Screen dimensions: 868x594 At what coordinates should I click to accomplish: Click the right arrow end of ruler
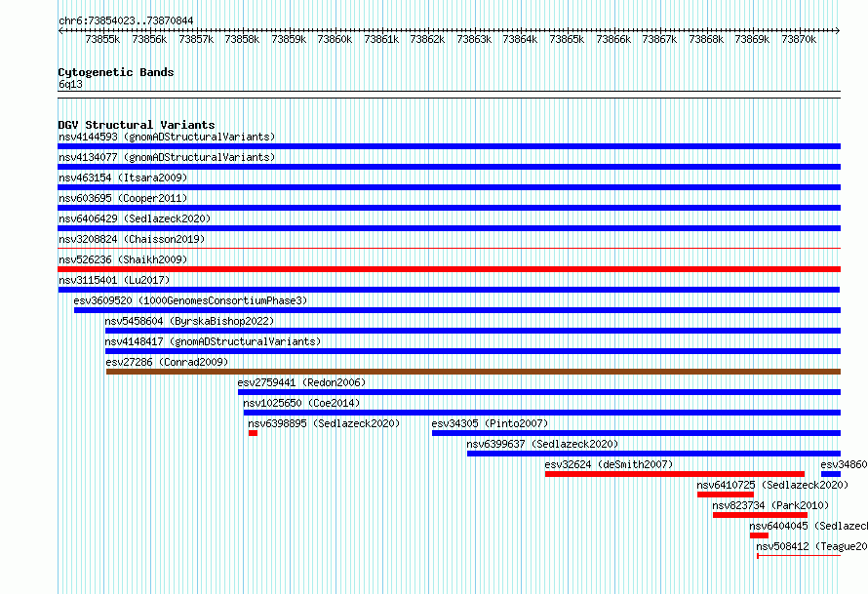(838, 30)
